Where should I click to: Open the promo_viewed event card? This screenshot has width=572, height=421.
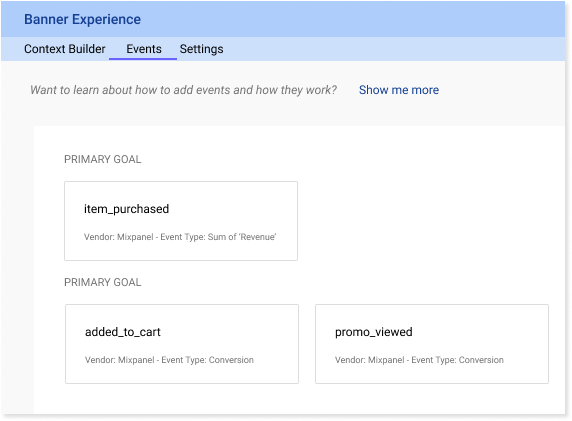432,344
